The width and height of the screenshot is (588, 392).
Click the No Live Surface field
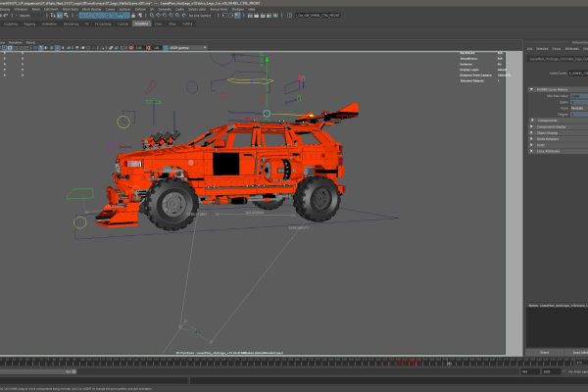(200, 16)
